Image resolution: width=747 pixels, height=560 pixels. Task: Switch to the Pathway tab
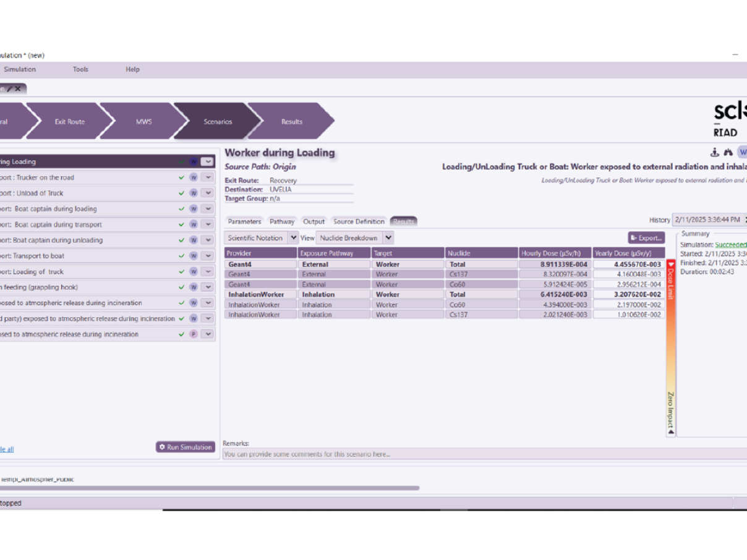pyautogui.click(x=282, y=221)
